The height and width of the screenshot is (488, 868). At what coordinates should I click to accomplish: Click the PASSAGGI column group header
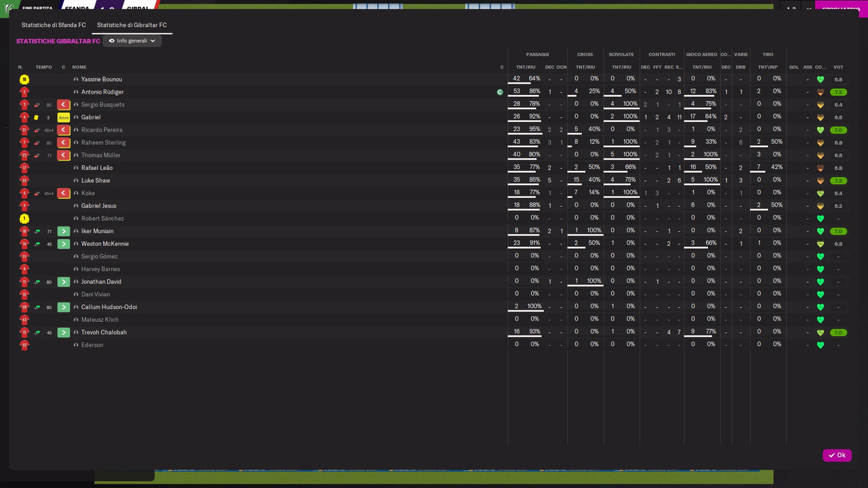click(x=538, y=54)
